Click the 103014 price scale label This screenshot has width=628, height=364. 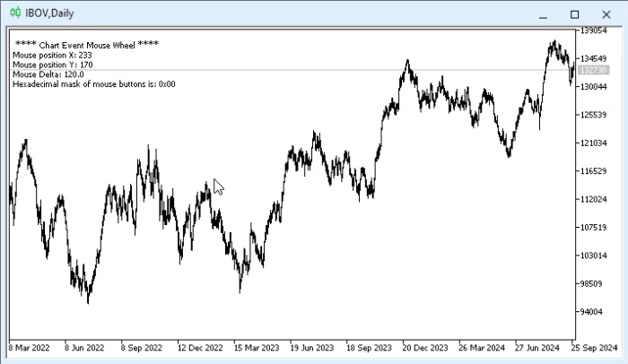[594, 256]
